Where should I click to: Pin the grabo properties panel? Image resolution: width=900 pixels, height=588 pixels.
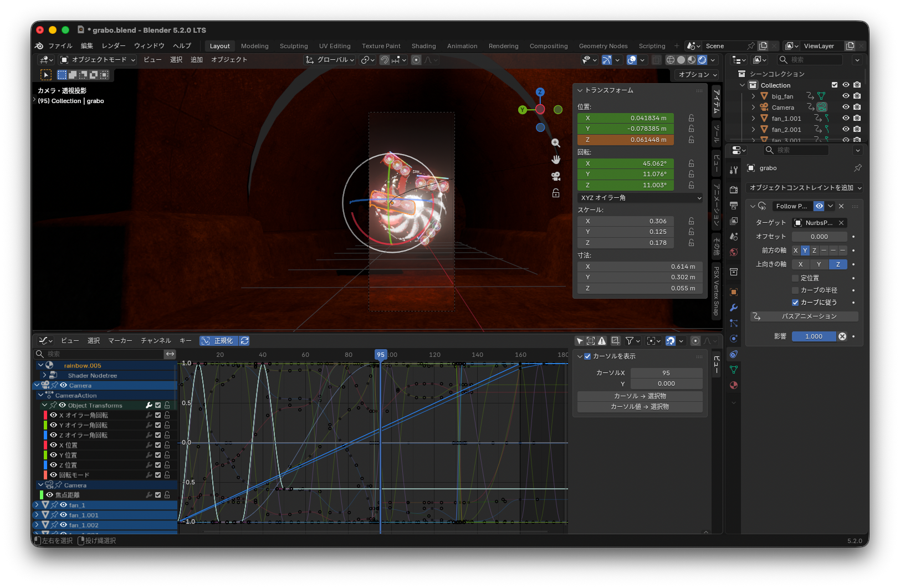coord(858,168)
